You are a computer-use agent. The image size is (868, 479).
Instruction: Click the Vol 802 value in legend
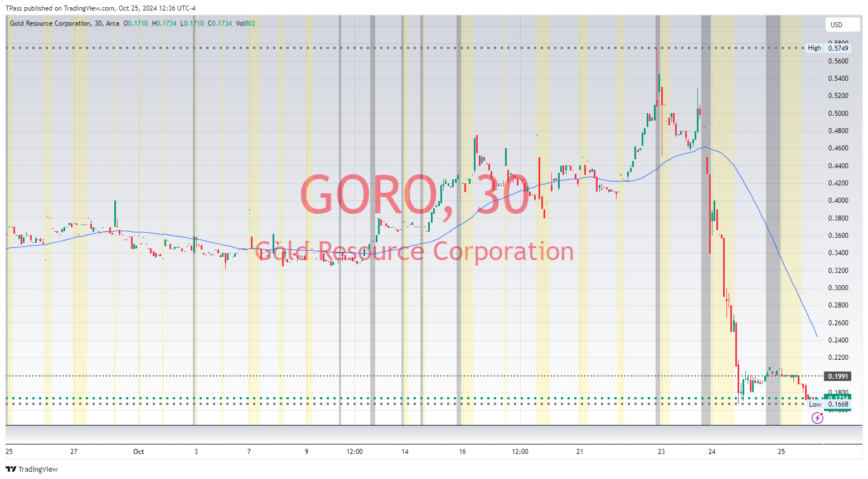[x=245, y=23]
